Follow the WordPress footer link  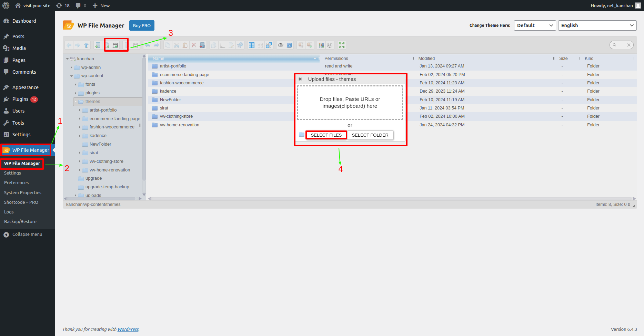pyautogui.click(x=128, y=329)
